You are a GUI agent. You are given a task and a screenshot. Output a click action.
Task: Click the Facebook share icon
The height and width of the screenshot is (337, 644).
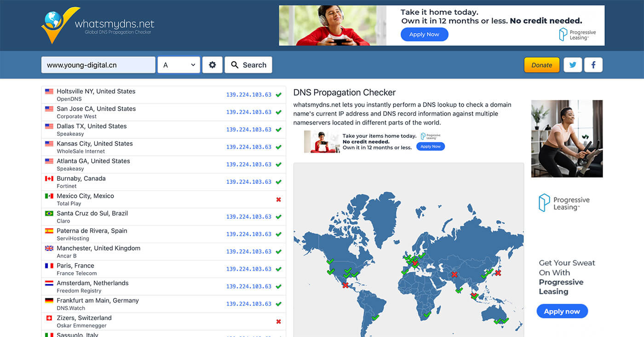click(x=593, y=65)
